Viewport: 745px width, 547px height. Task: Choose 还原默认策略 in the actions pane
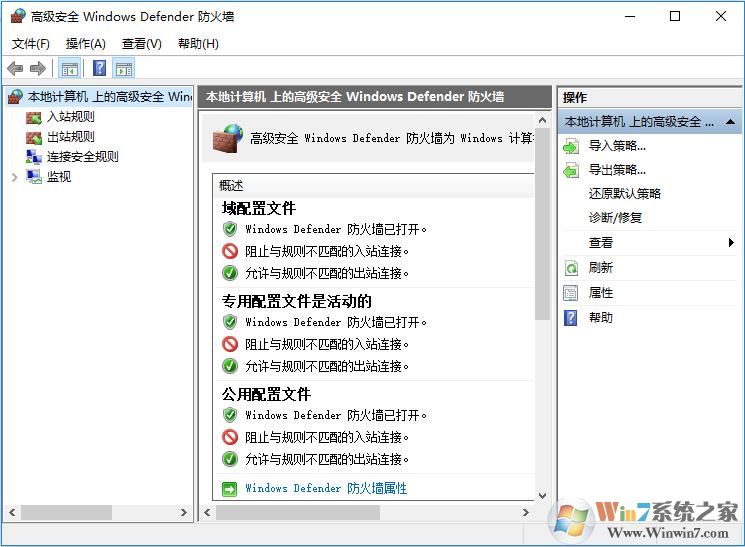pos(625,193)
